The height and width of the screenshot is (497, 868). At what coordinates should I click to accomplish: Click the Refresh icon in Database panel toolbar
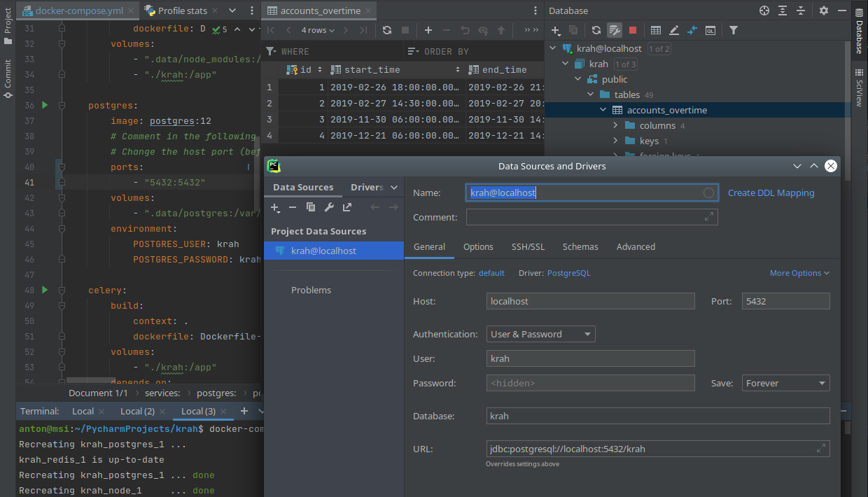(596, 30)
